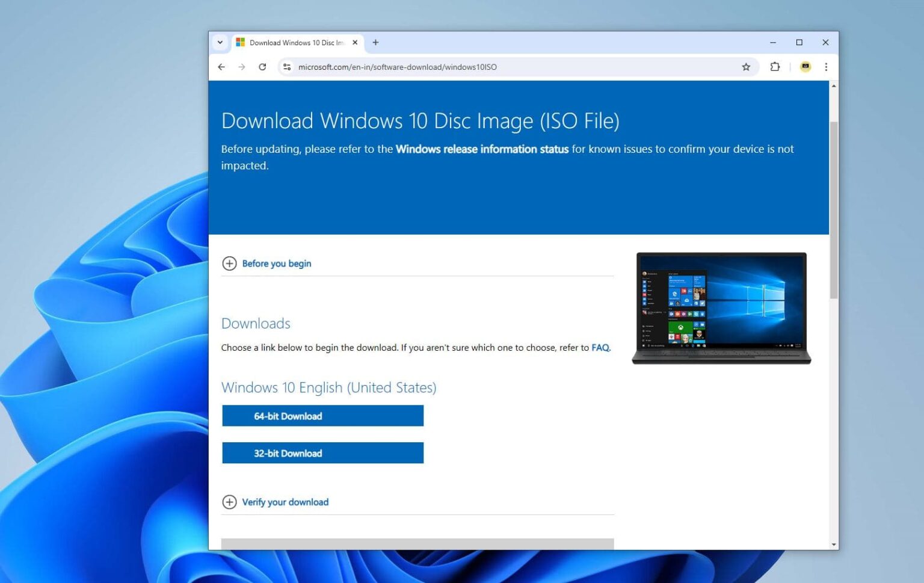The image size is (924, 583).
Task: Click the 64-bit Download button
Action: click(x=322, y=416)
